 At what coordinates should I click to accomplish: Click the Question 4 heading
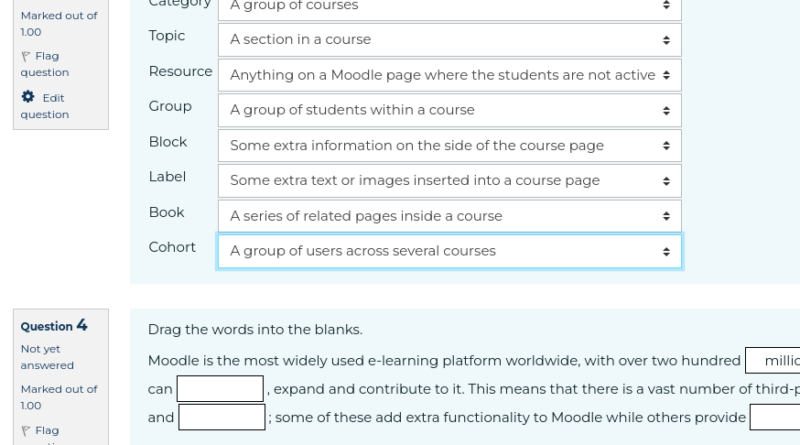pyautogui.click(x=54, y=326)
